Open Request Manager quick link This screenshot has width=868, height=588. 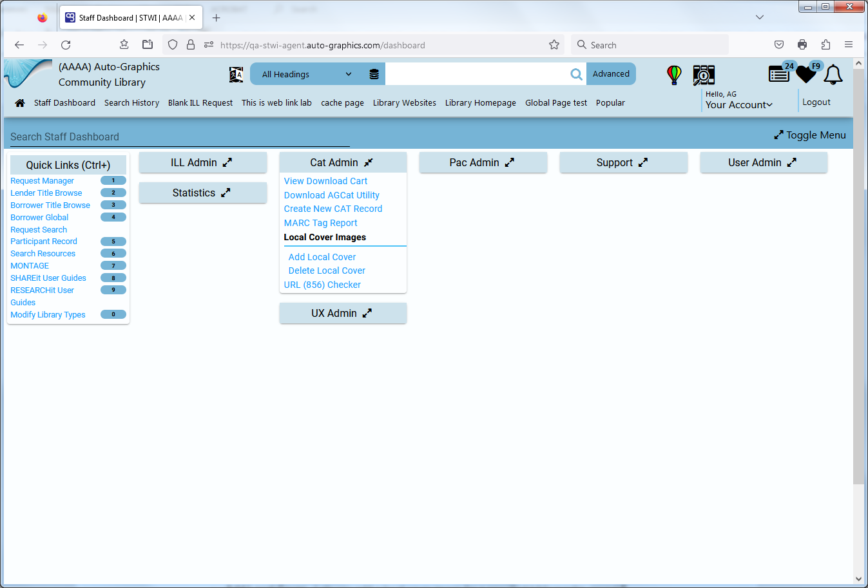click(42, 181)
